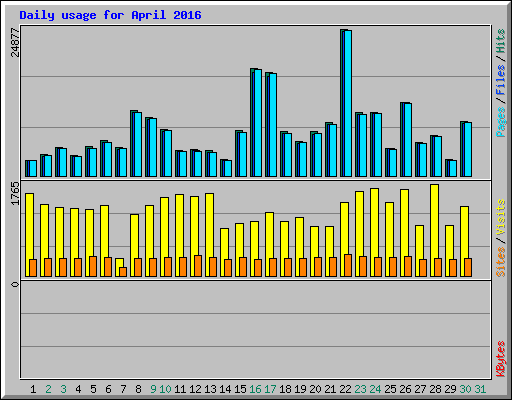Click the cyan hits bar for day 30
This screenshot has width=512, height=400.
click(x=468, y=149)
